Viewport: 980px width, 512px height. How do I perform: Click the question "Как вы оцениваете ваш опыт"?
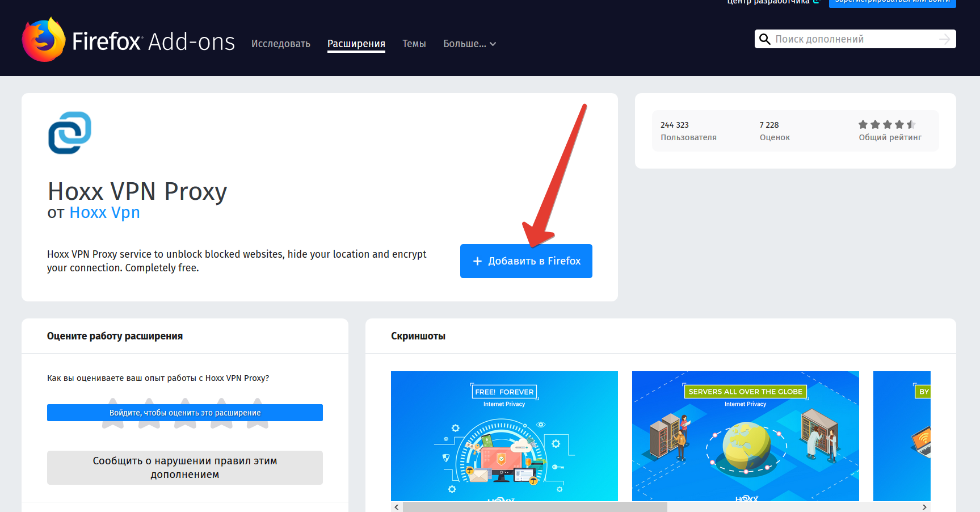point(158,378)
